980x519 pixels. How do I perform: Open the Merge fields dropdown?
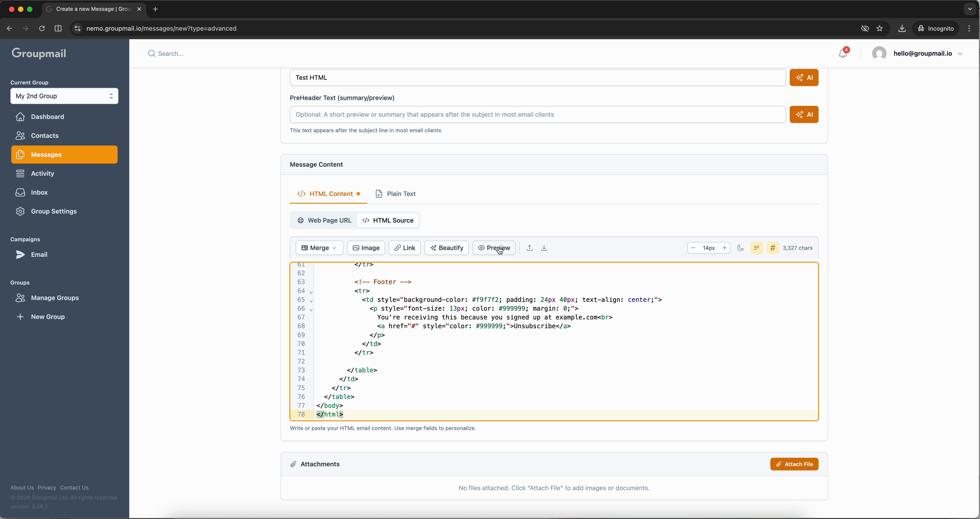[319, 248]
